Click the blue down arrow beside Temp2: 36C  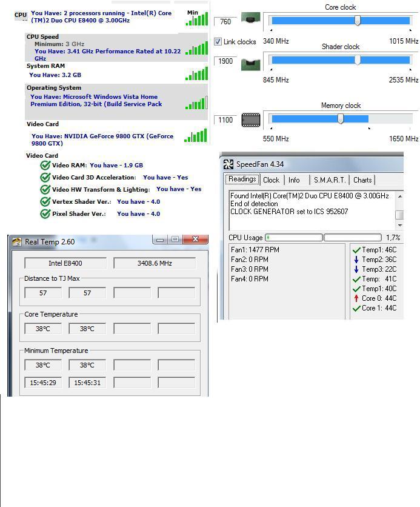pyautogui.click(x=356, y=260)
